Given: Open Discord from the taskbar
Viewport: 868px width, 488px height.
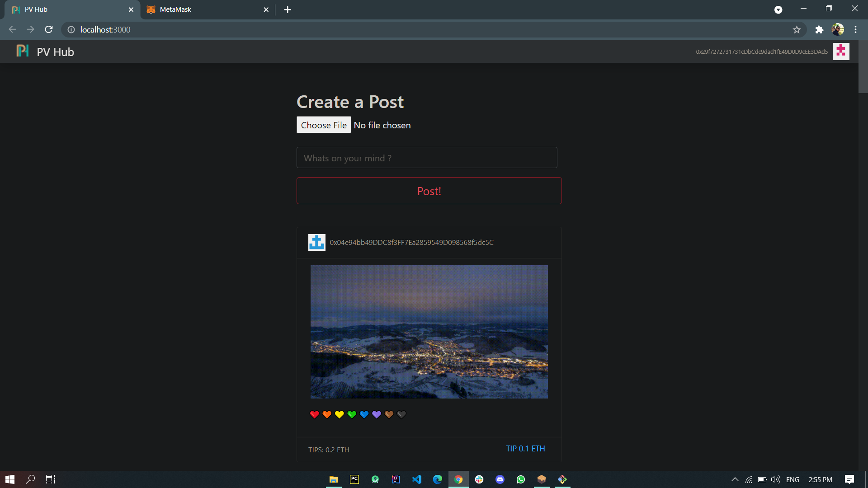Looking at the screenshot, I should click(500, 479).
